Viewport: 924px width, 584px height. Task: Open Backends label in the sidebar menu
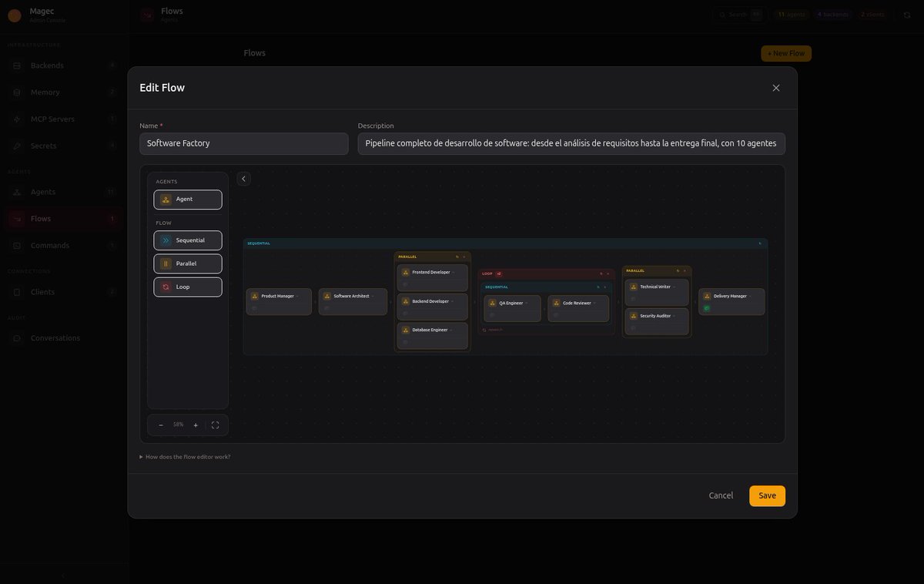(x=47, y=65)
